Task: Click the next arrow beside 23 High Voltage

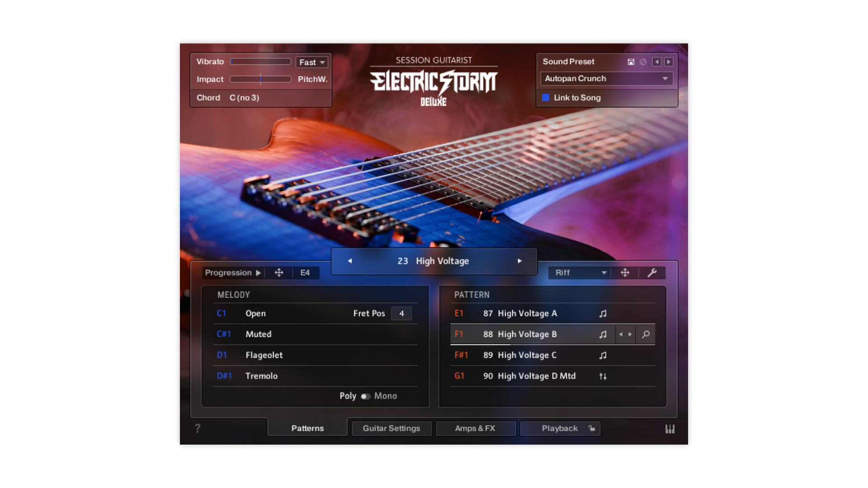Action: click(x=519, y=261)
